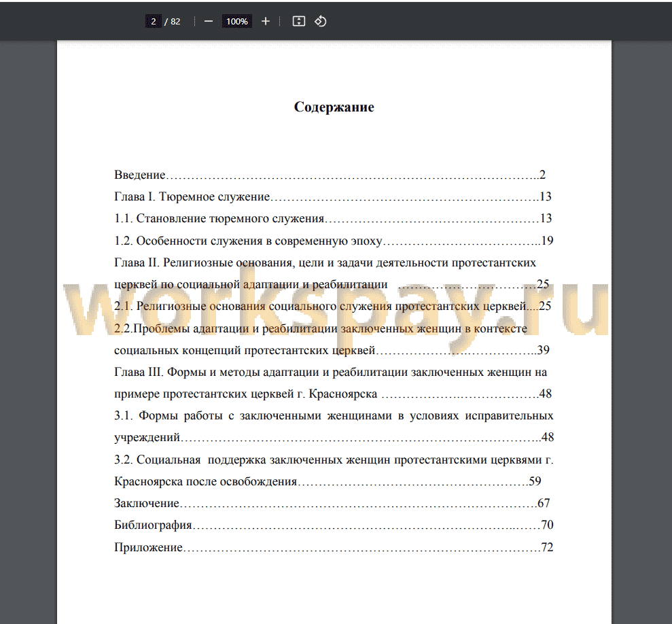Click line примере протестантских церквей г. Красноярска
The width and height of the screenshot is (672, 624).
click(332, 394)
